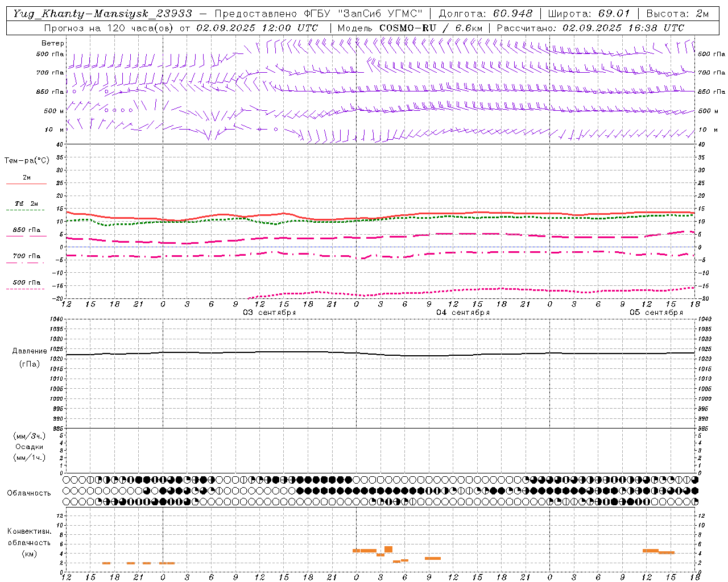Click the 500 гПа temperature legend entry
The height and width of the screenshot is (582, 728).
(x=26, y=282)
